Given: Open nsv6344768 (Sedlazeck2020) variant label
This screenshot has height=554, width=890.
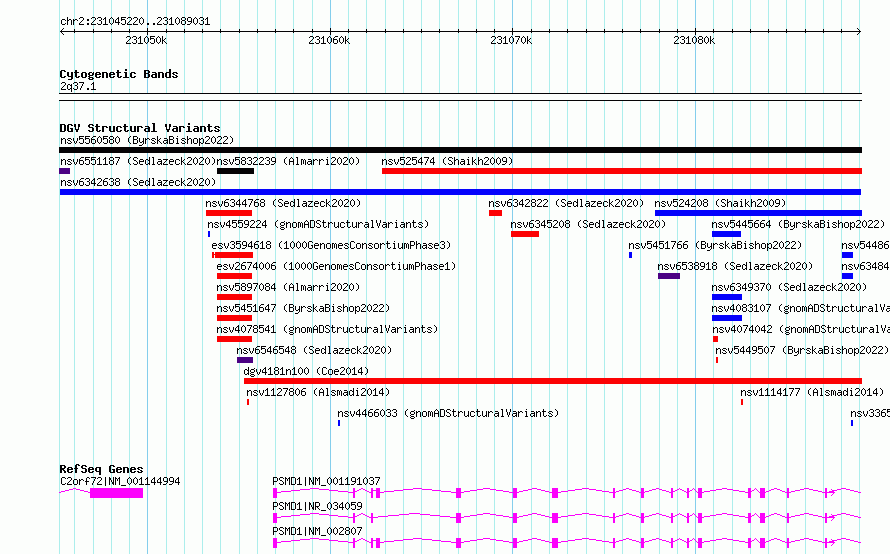Looking at the screenshot, I should (x=283, y=203).
